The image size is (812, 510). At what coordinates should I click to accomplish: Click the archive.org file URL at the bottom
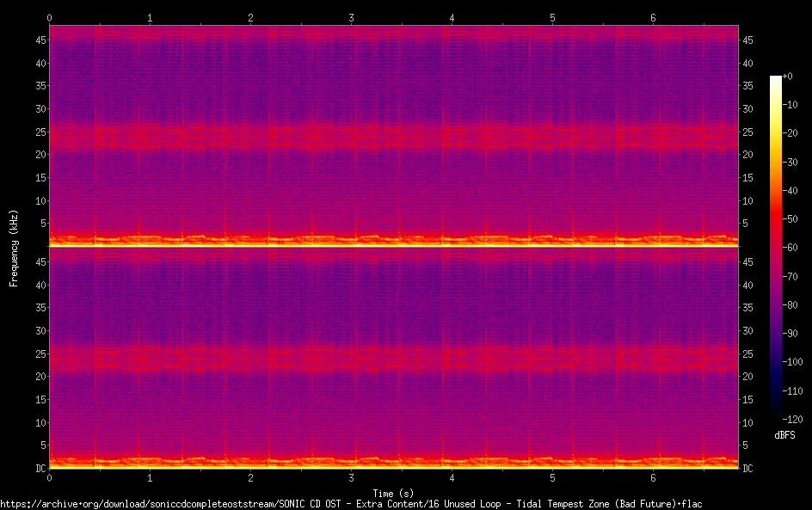(351, 503)
